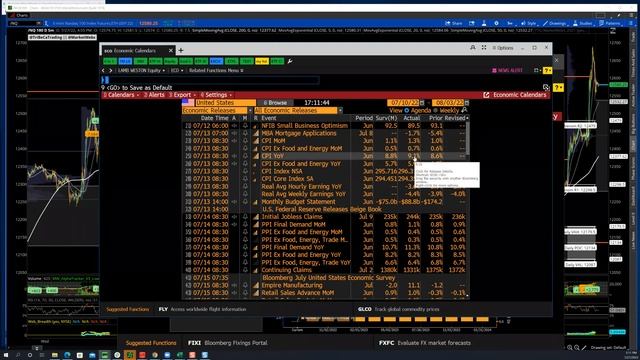Toggle alert bell for CPI MoM row
Screen dimensions: 640x360
245,141
